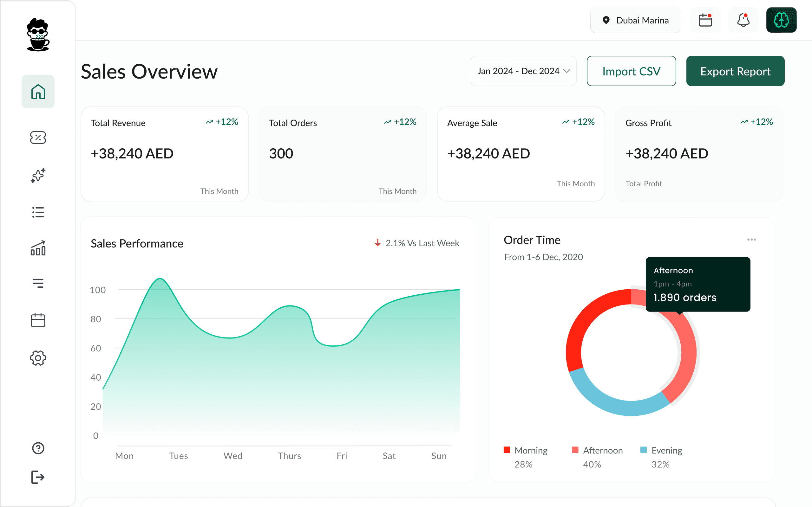The width and height of the screenshot is (812, 507).
Task: Click the notifications bell icon
Action: click(743, 20)
